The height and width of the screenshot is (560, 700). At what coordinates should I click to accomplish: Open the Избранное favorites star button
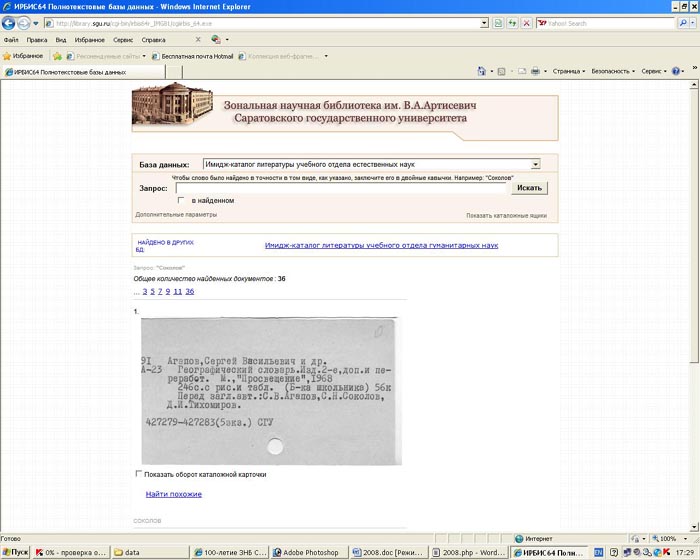23,56
